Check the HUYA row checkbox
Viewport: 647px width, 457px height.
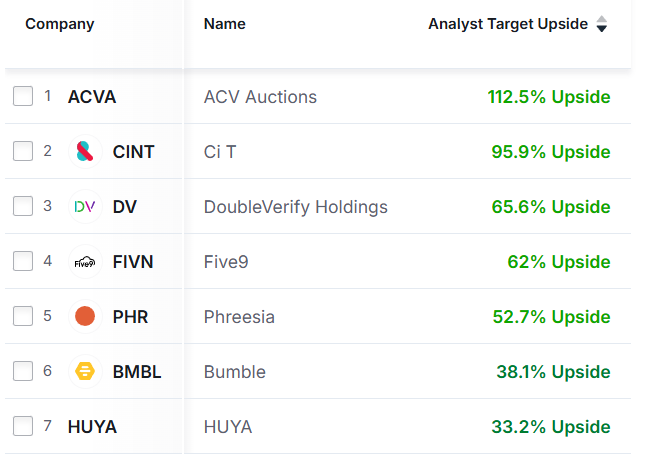pos(23,427)
